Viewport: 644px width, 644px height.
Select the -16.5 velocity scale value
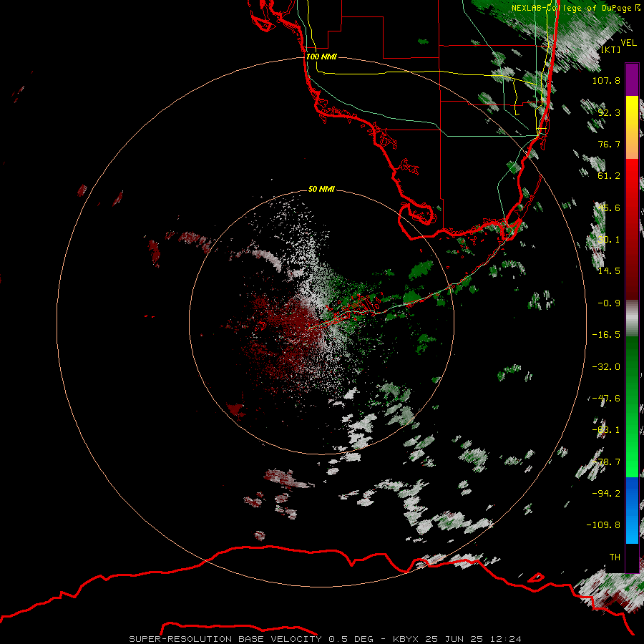click(606, 335)
